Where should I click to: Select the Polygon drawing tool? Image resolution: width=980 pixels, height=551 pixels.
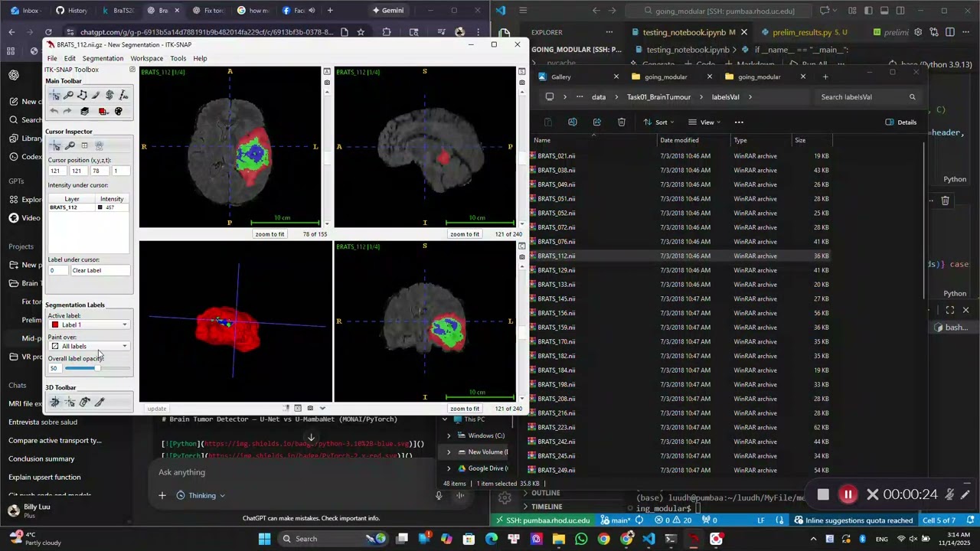pos(82,96)
